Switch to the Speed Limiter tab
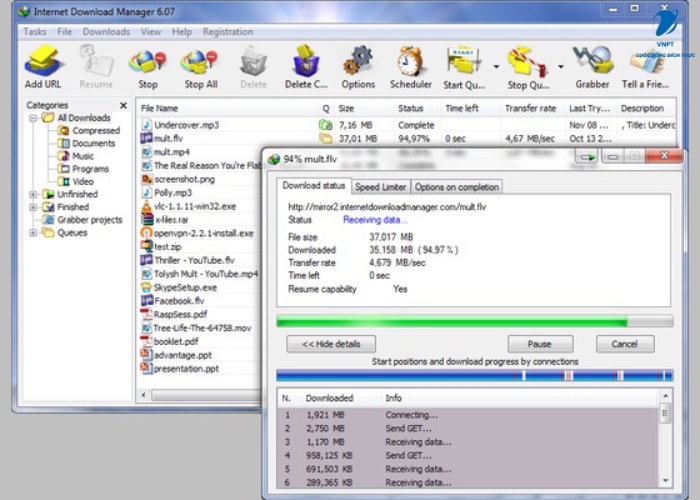The height and width of the screenshot is (500, 700). (x=380, y=187)
